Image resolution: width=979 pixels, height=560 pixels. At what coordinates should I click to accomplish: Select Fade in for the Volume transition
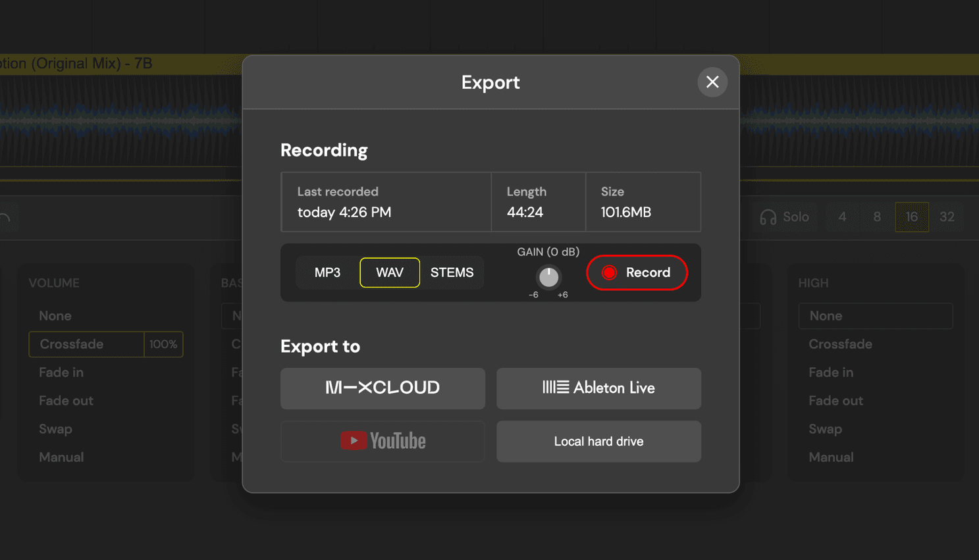(61, 372)
